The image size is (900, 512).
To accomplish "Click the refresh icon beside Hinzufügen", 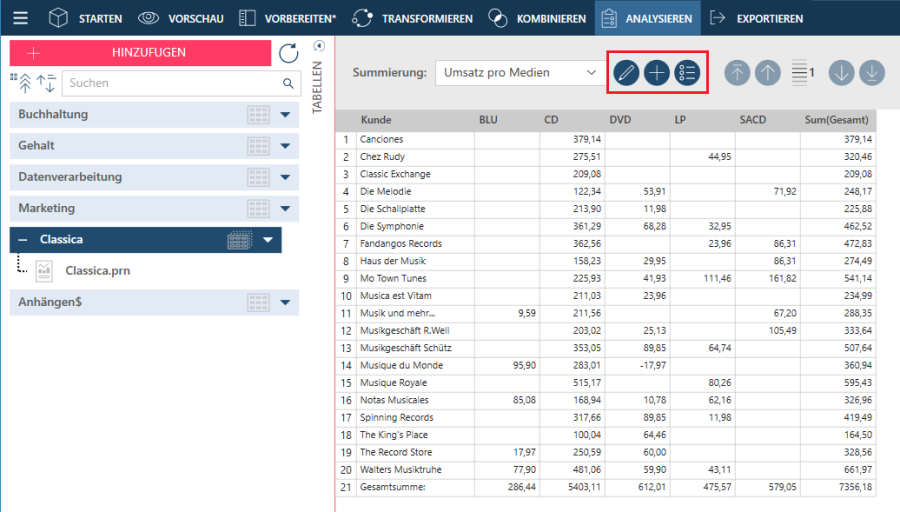I will 288,54.
